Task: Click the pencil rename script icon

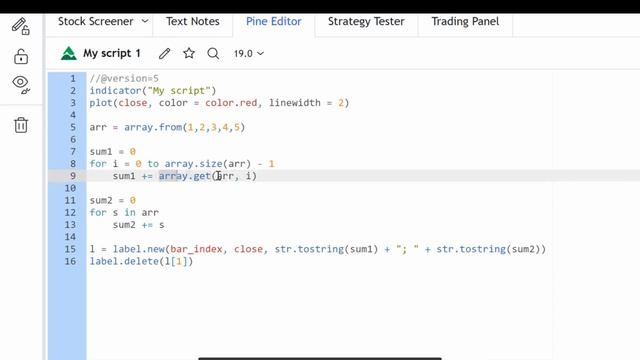Action: [164, 53]
